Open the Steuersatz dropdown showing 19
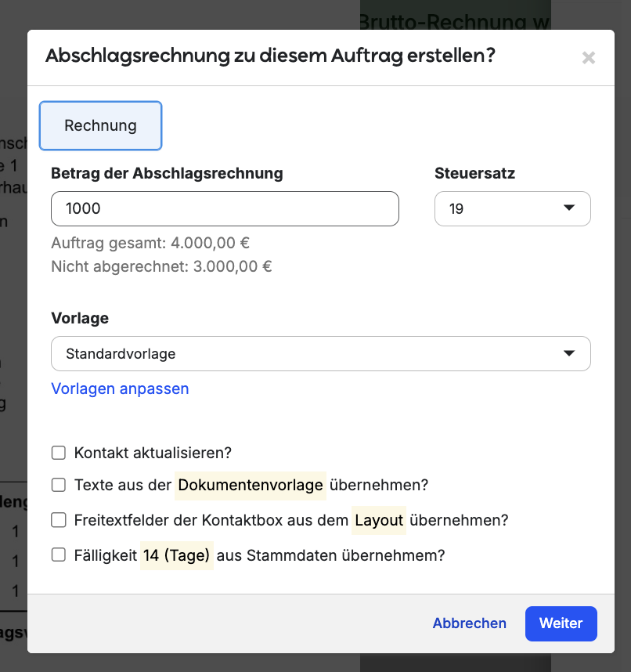The height and width of the screenshot is (672, 631). [x=512, y=209]
